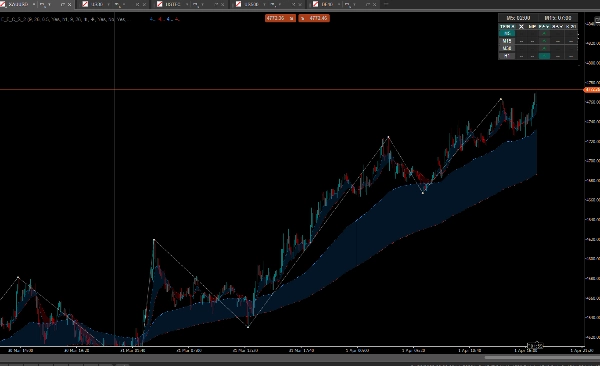This screenshot has height=366, width=600.
Task: Click the buy button showing 4772.46
Action: tap(314, 18)
